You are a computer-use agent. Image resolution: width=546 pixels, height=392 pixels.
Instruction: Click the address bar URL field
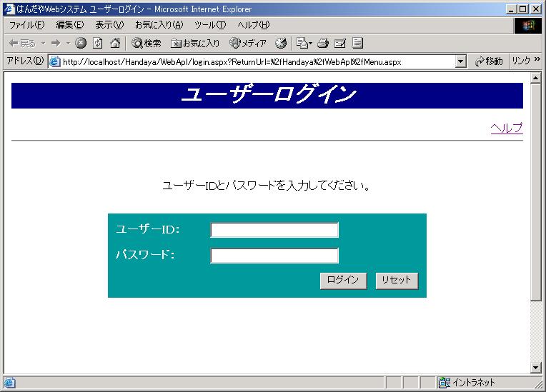pos(258,62)
